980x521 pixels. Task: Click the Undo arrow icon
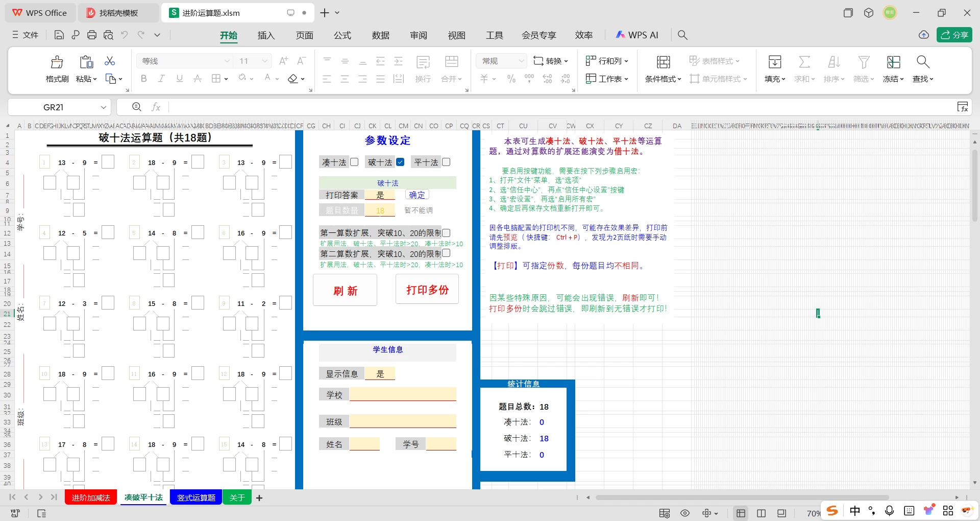tap(125, 35)
